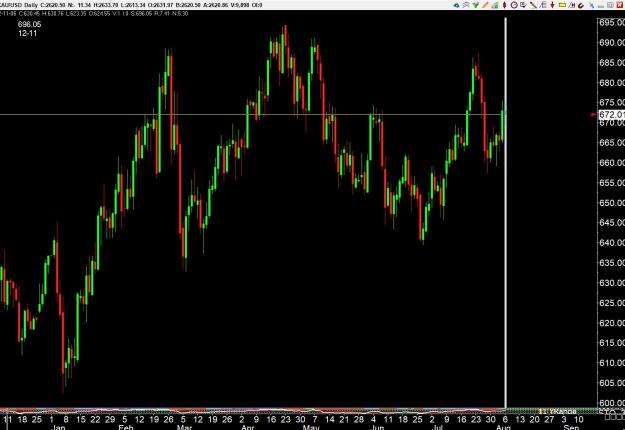
Task: Click the 12-11 date label top-left
Action: [x=28, y=33]
